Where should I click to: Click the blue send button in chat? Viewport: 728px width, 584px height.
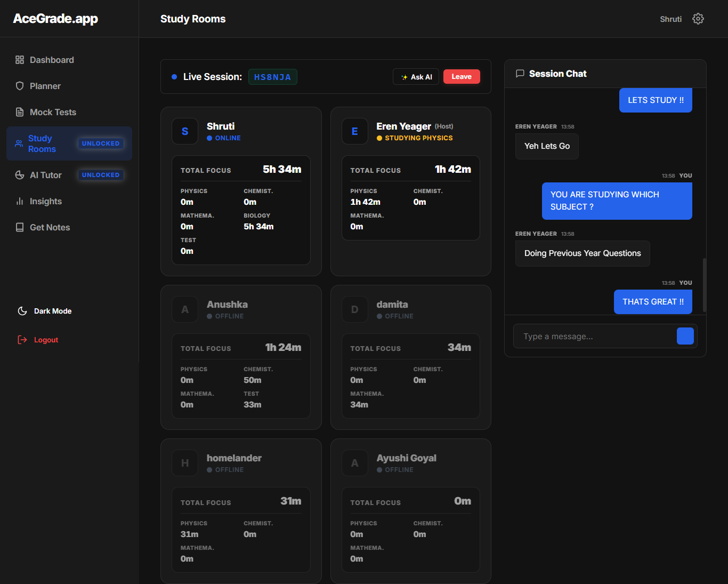(685, 336)
